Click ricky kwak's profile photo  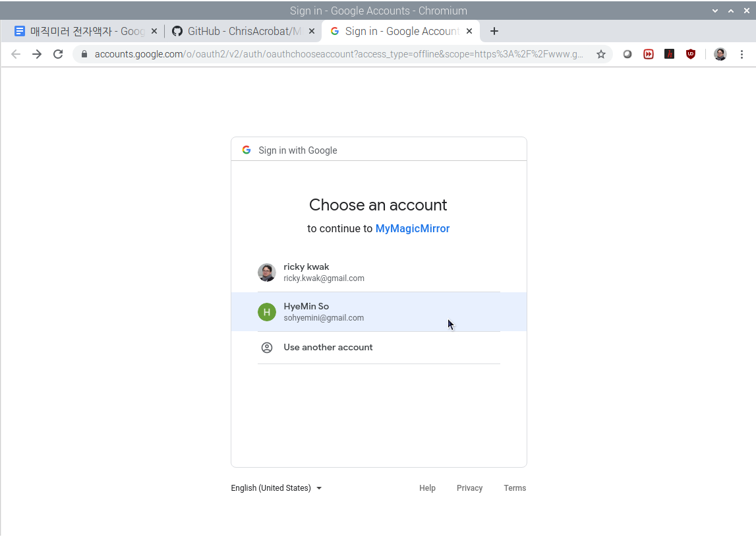coord(267,272)
